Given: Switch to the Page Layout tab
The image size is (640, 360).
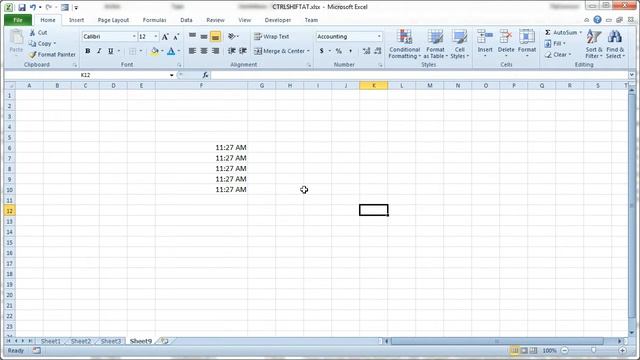Looking at the screenshot, I should [x=113, y=20].
